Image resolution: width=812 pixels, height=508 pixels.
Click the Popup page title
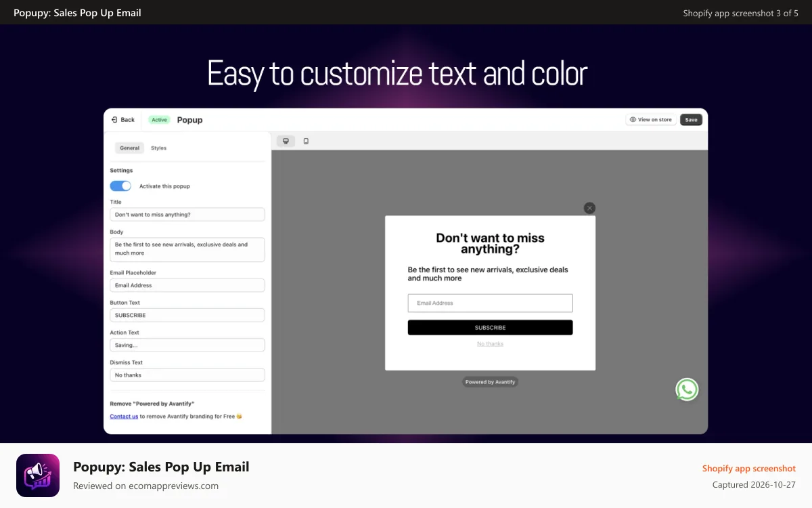[x=189, y=120]
